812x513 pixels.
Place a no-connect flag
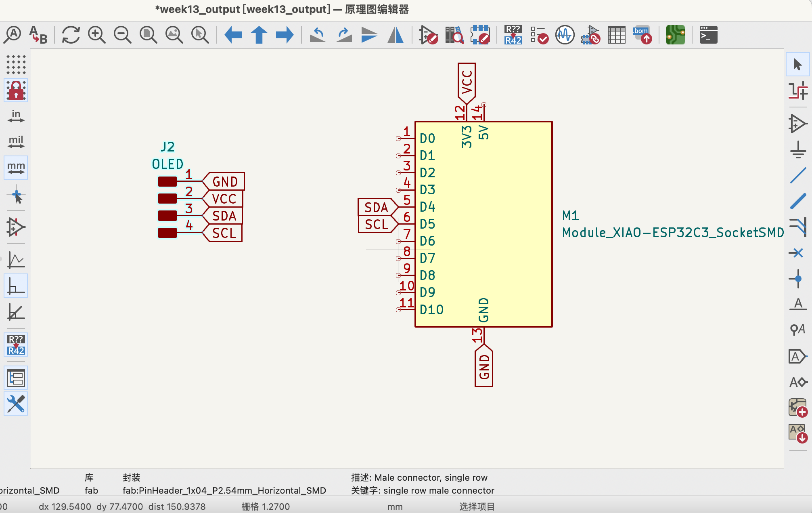click(798, 253)
